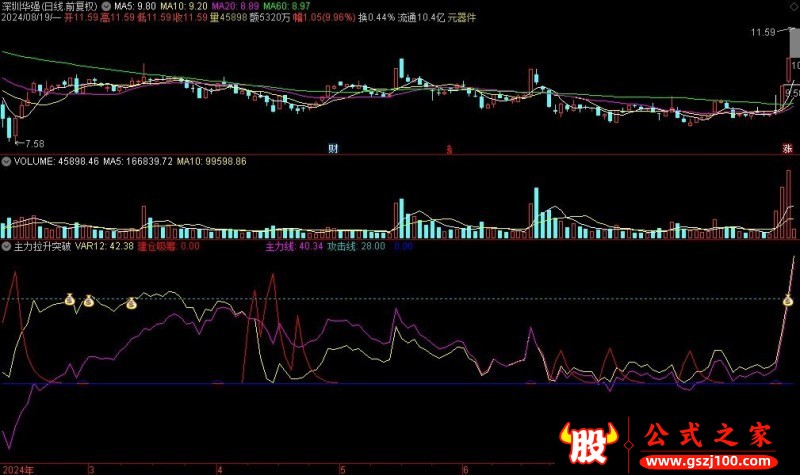Open dropdown before 主力拉升突破 indicator name

point(6,246)
